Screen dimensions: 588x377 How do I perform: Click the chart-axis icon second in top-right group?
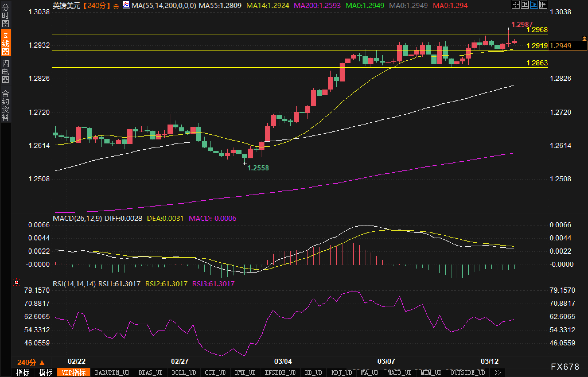525,4
